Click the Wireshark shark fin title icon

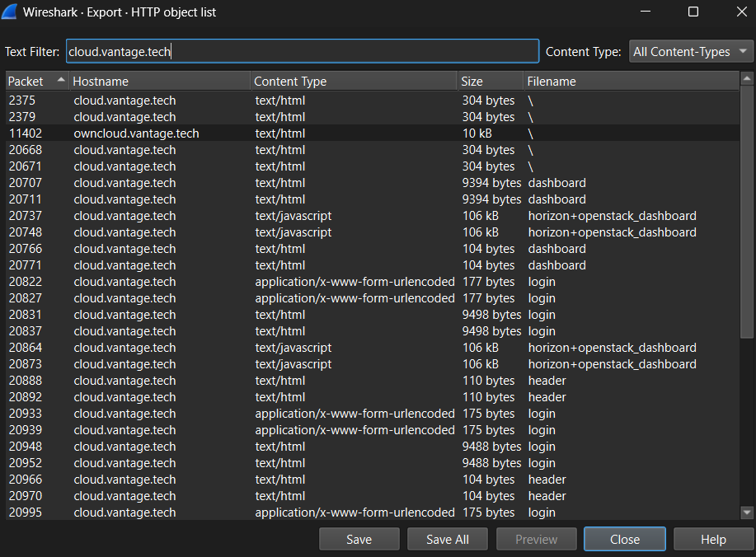9,12
